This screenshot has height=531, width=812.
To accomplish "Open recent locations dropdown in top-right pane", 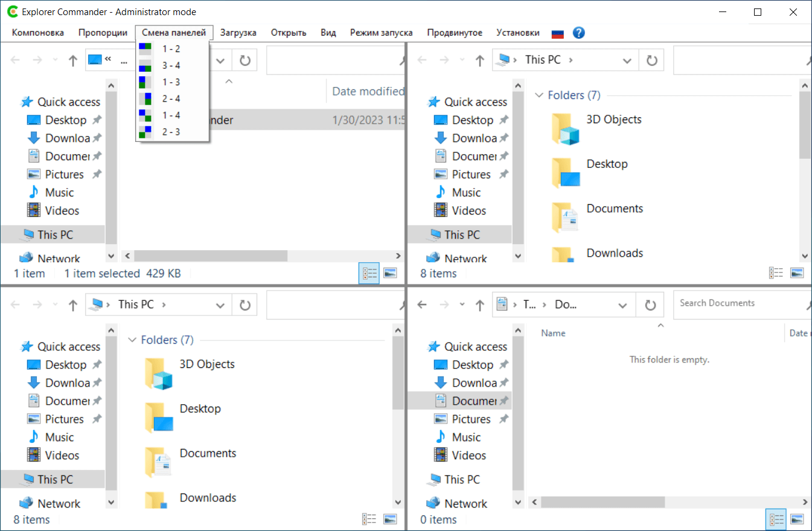I will [x=462, y=60].
